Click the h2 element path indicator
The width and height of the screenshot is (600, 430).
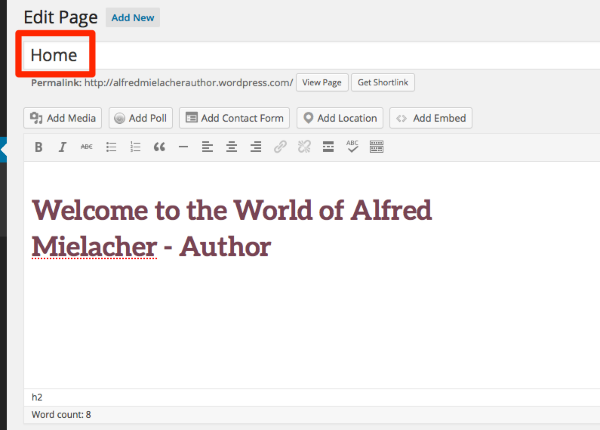pyautogui.click(x=37, y=397)
